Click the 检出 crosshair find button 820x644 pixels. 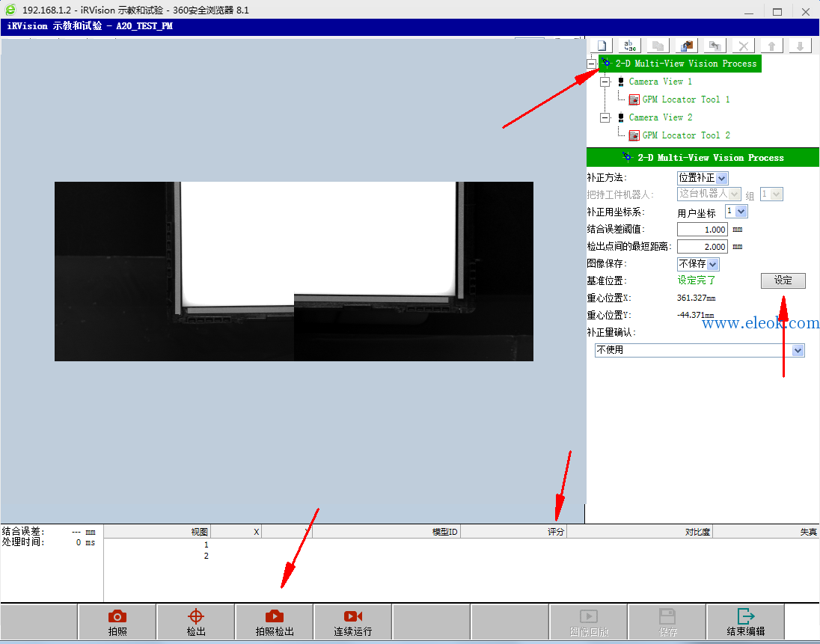click(x=195, y=622)
